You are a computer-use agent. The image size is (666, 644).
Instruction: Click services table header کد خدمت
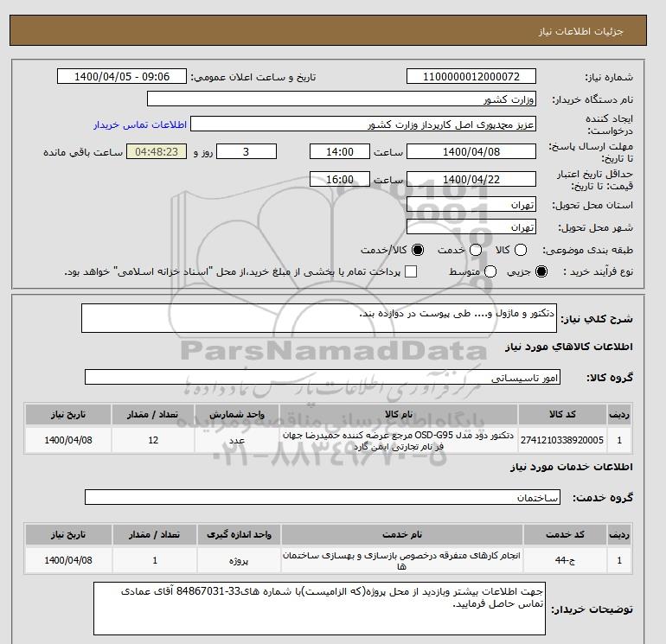(566, 534)
